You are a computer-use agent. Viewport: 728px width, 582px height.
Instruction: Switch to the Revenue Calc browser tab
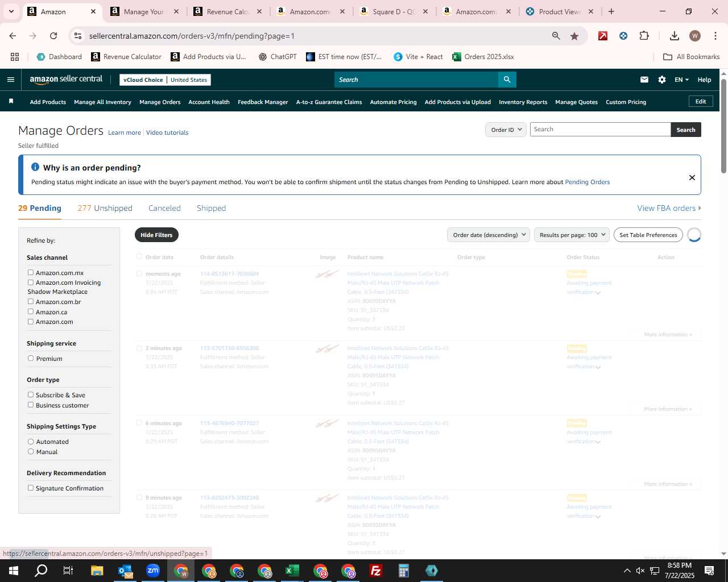tap(227, 11)
